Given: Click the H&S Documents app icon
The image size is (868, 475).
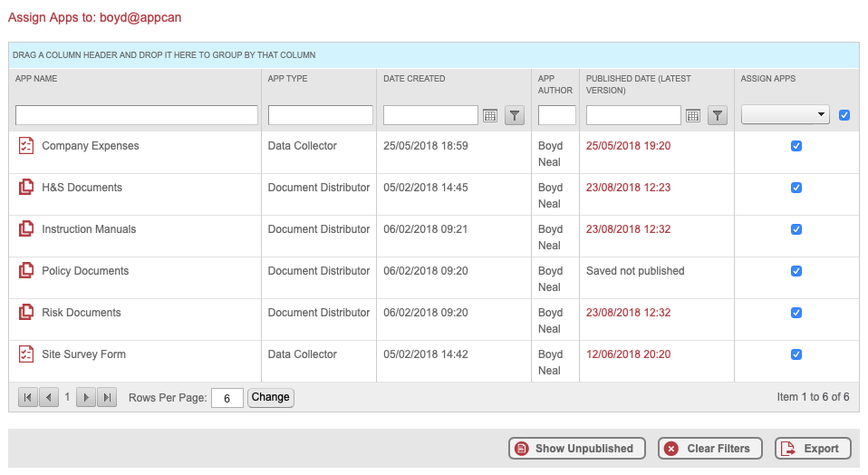Looking at the screenshot, I should (26, 188).
